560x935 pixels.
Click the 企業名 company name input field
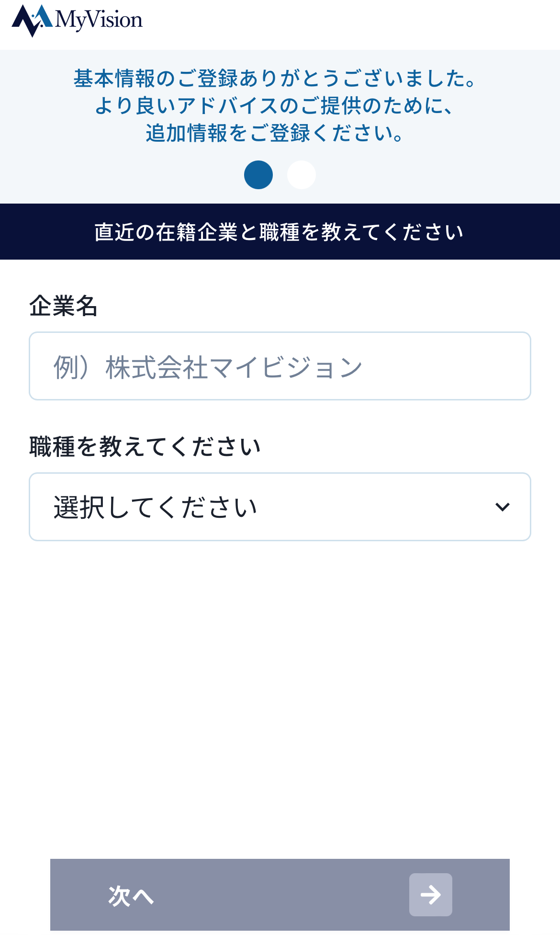[x=280, y=365]
